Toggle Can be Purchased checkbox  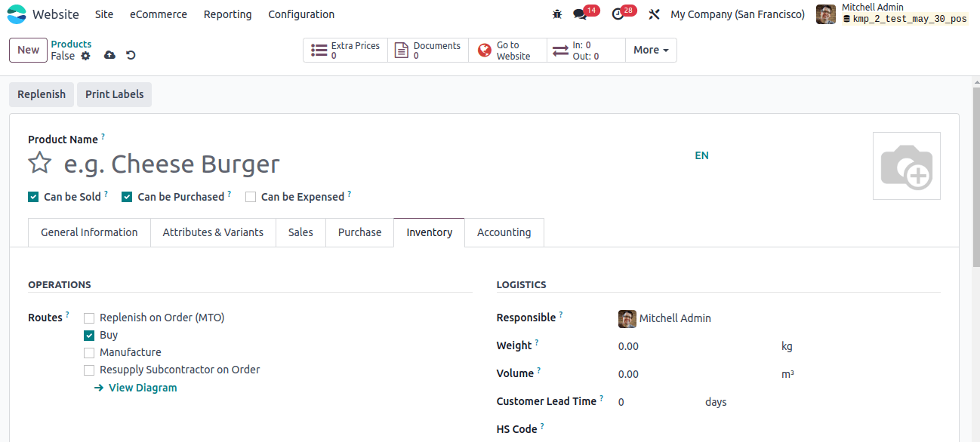tap(127, 197)
